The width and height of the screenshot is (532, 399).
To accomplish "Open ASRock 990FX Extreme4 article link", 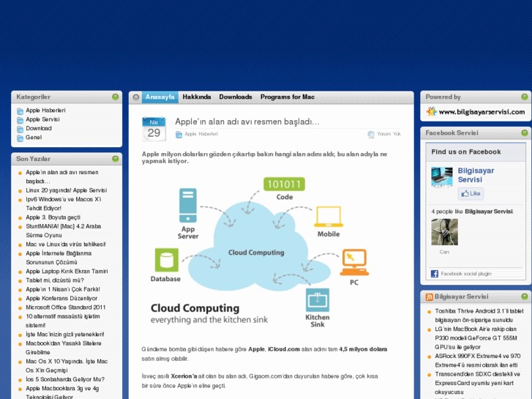I will pos(478,360).
